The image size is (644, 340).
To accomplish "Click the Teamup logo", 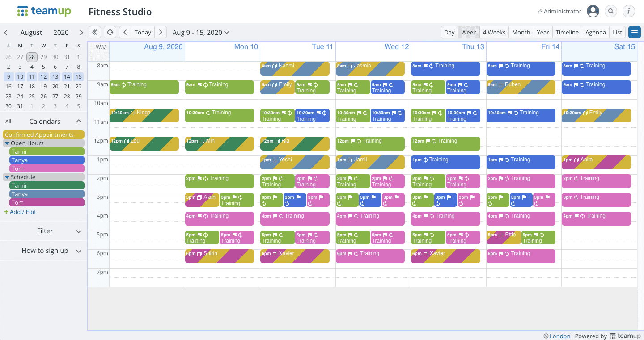I will coord(44,12).
